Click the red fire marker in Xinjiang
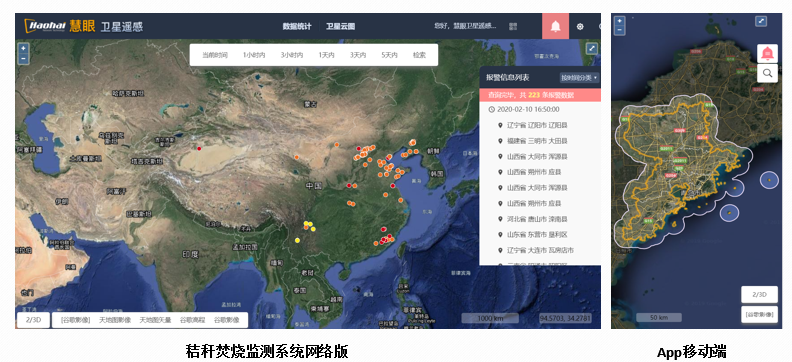792x362 pixels. pyautogui.click(x=200, y=148)
